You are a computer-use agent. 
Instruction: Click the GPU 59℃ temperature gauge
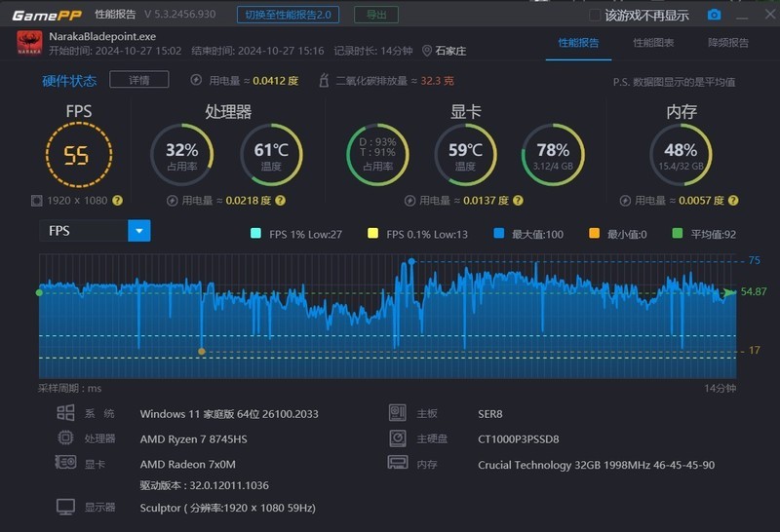466,155
